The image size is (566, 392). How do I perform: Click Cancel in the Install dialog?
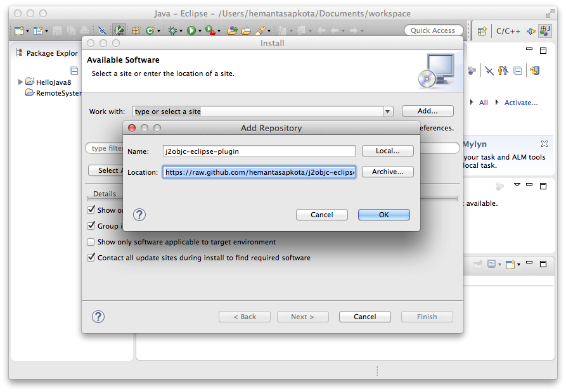point(364,317)
